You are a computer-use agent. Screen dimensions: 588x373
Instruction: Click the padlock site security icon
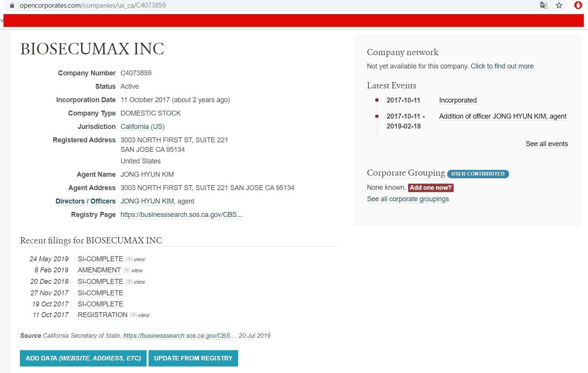click(12, 5)
